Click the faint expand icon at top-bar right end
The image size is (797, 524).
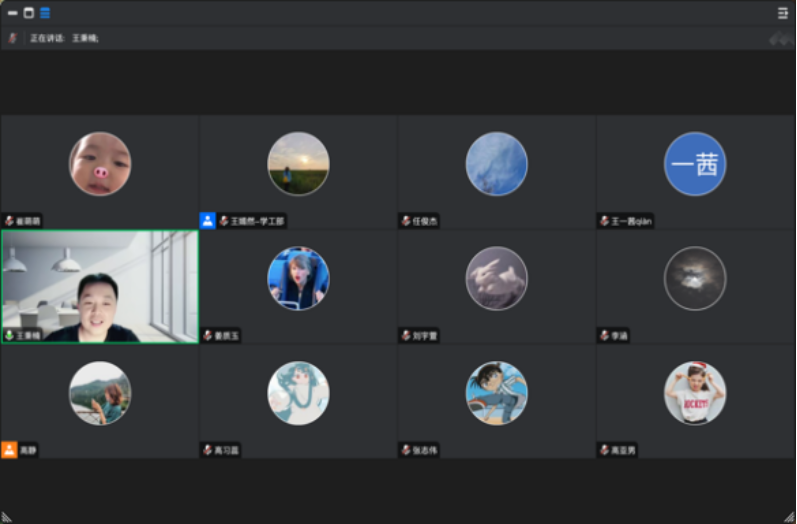click(780, 39)
